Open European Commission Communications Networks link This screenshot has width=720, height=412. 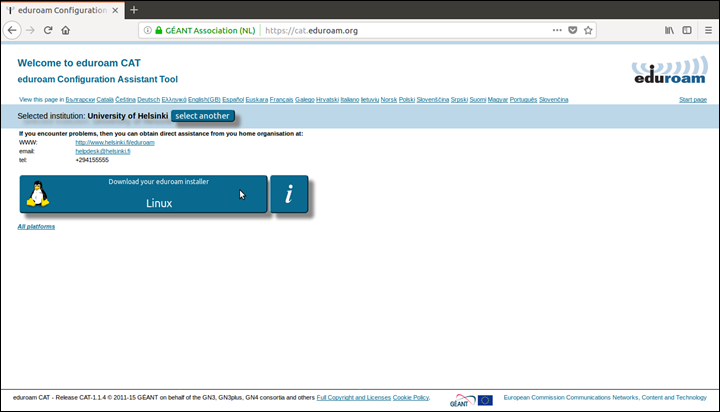click(605, 398)
